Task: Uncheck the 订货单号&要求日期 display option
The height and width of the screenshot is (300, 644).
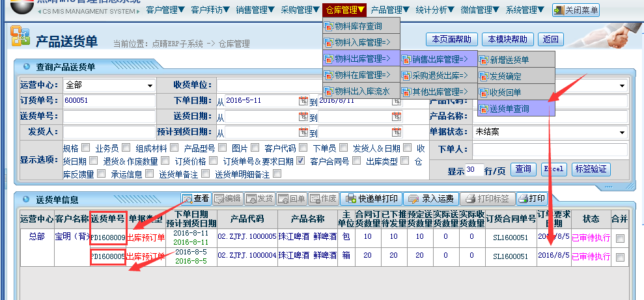Action: (300, 161)
